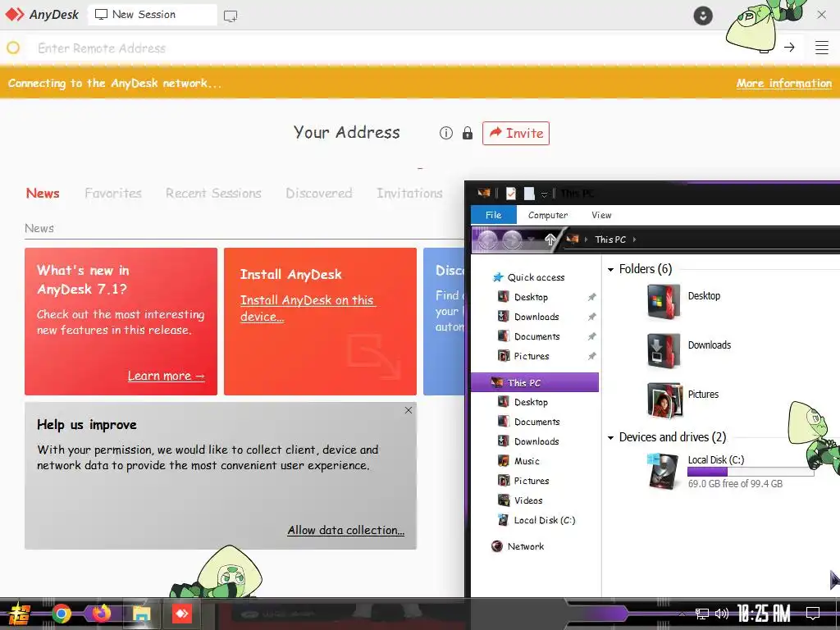Expand the chevron after This PC breadcrumb
This screenshot has width=840, height=630.
634,240
